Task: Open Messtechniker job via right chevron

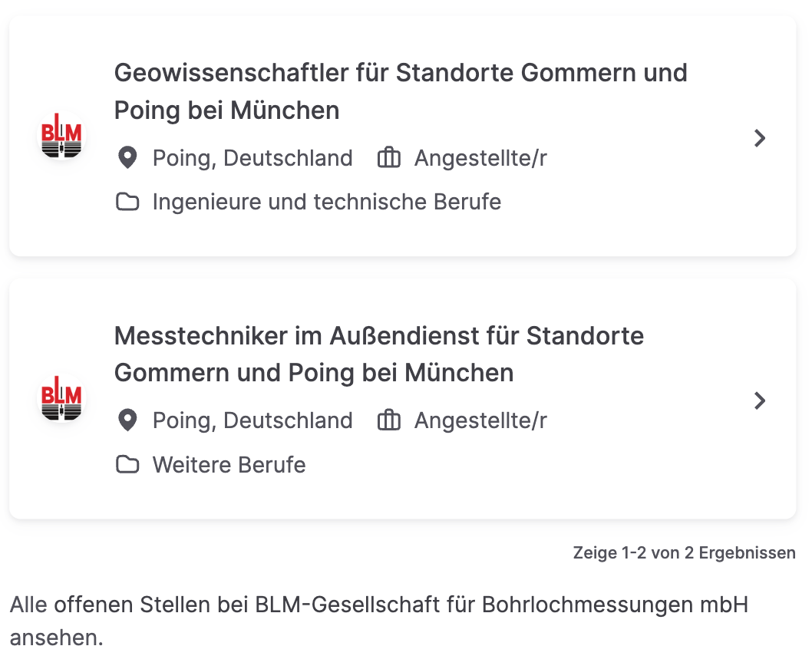Action: tap(760, 400)
